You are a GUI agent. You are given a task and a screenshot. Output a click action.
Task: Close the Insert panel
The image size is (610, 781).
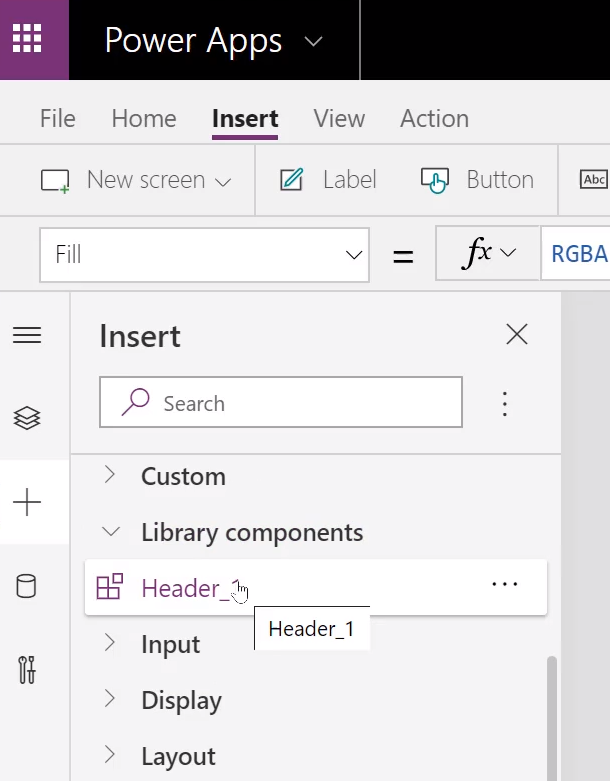tap(517, 334)
